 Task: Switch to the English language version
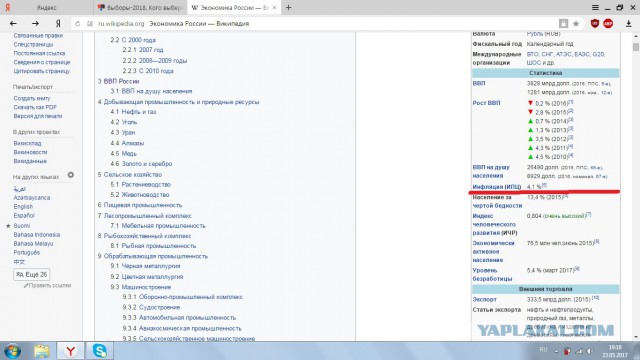23,207
